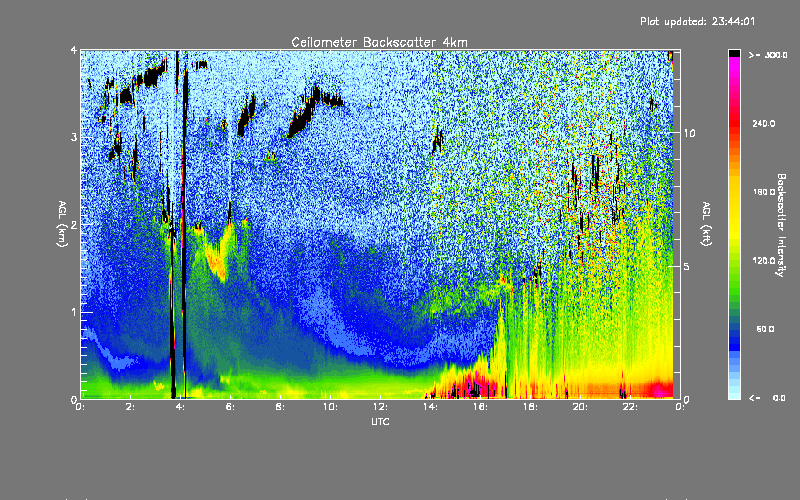
Task: Click the '6:' hour tick label
Action: click(x=230, y=407)
